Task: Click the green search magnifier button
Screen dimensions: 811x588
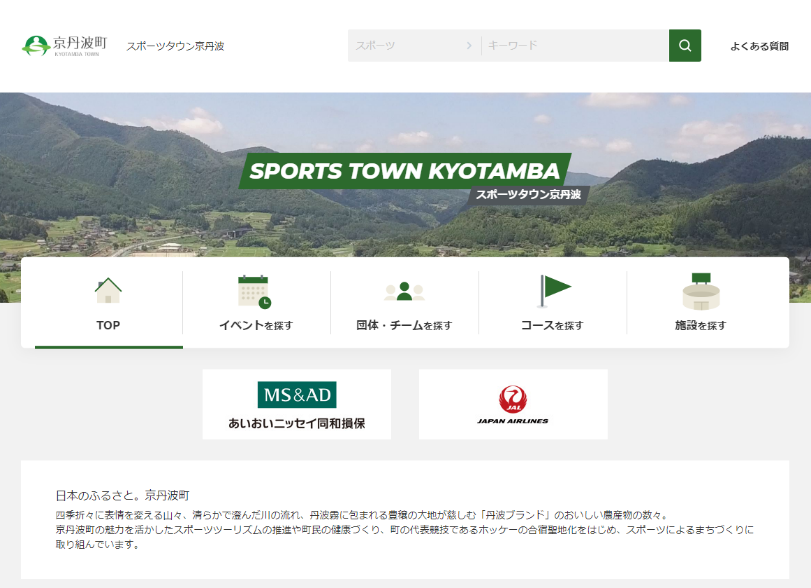Action: coord(685,46)
